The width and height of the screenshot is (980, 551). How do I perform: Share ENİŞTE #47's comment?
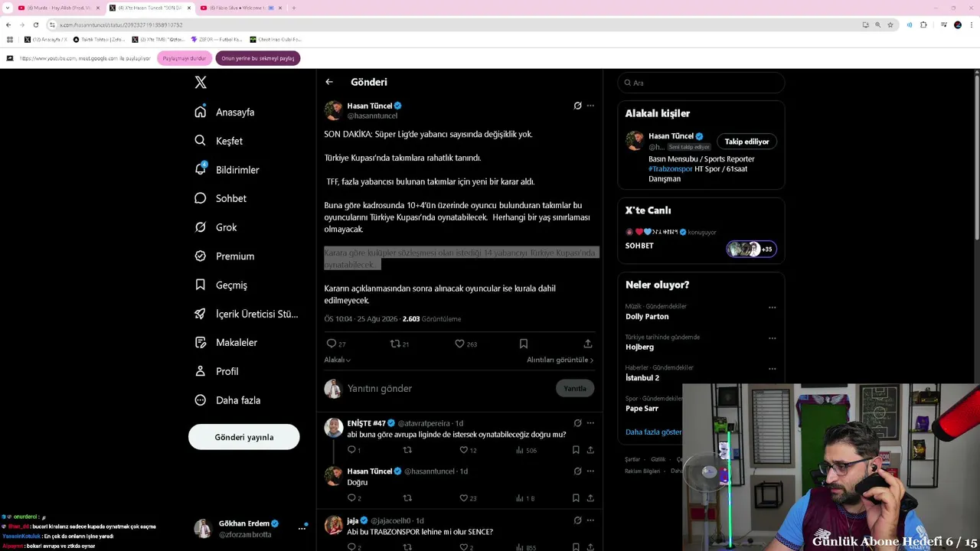coord(590,450)
